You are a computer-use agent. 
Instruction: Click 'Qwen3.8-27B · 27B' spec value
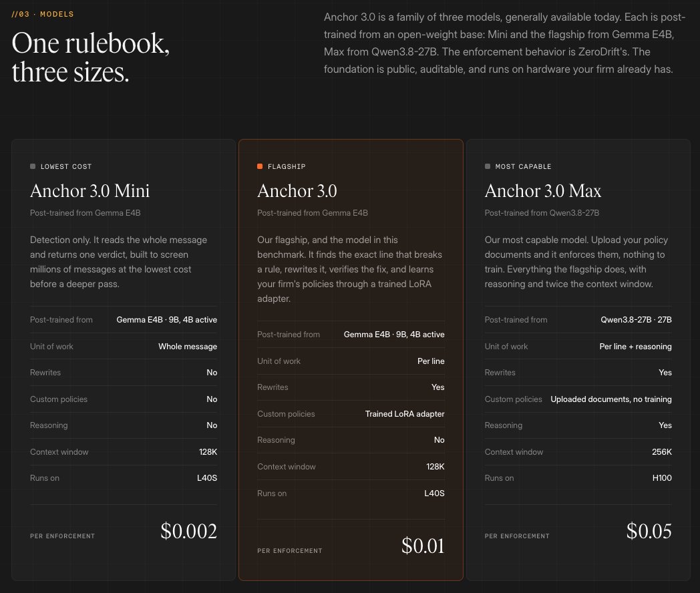(636, 319)
